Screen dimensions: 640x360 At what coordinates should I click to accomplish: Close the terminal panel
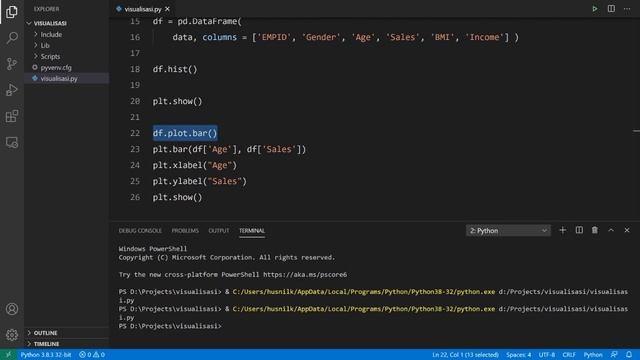(x=627, y=230)
